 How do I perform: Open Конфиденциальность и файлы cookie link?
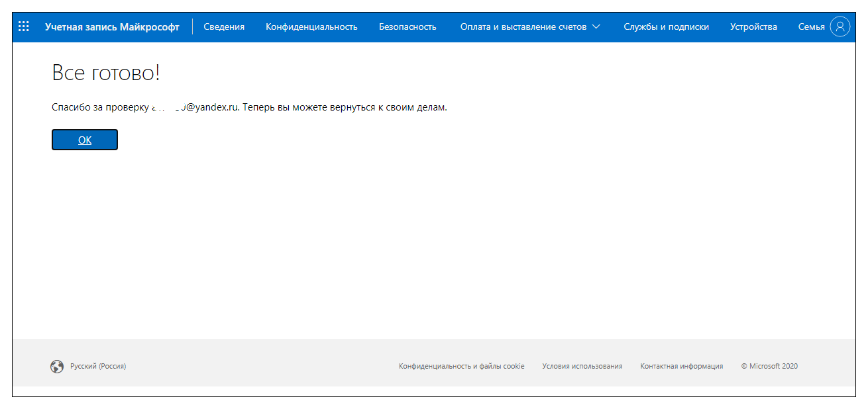pyautogui.click(x=461, y=366)
